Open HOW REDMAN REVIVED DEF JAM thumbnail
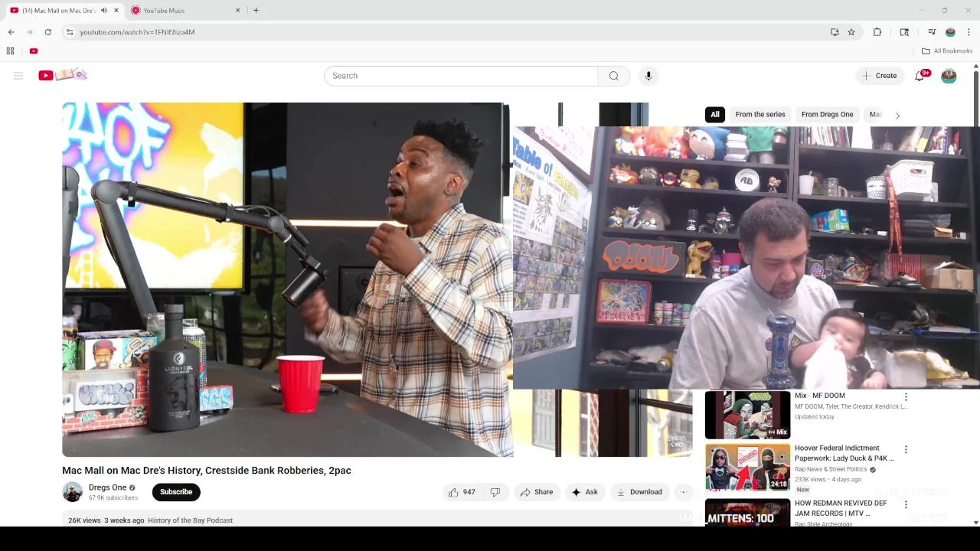 pyautogui.click(x=747, y=512)
